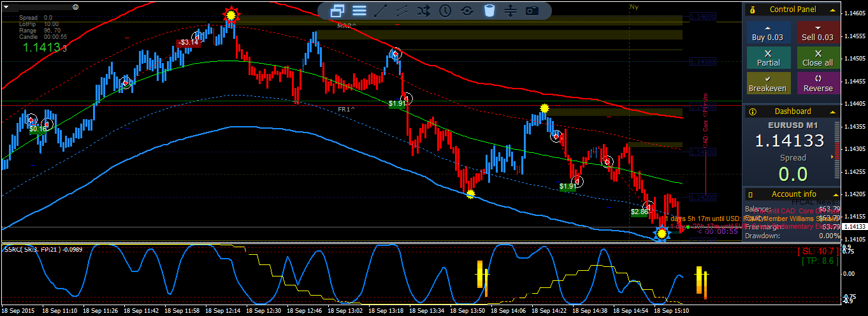Viewport: 868px width, 316px height.
Task: Click the trash bin icon to delete objects
Action: [x=489, y=10]
